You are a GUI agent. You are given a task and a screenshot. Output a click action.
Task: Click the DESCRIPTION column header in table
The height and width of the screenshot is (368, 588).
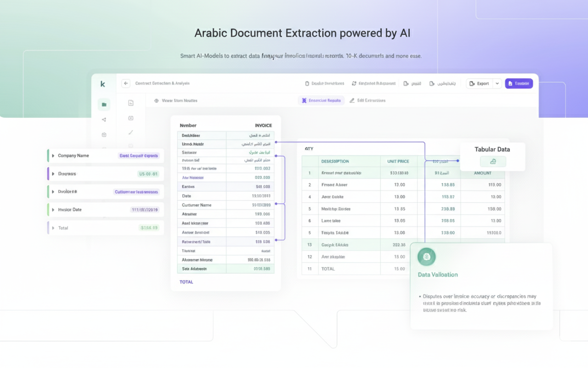point(335,161)
